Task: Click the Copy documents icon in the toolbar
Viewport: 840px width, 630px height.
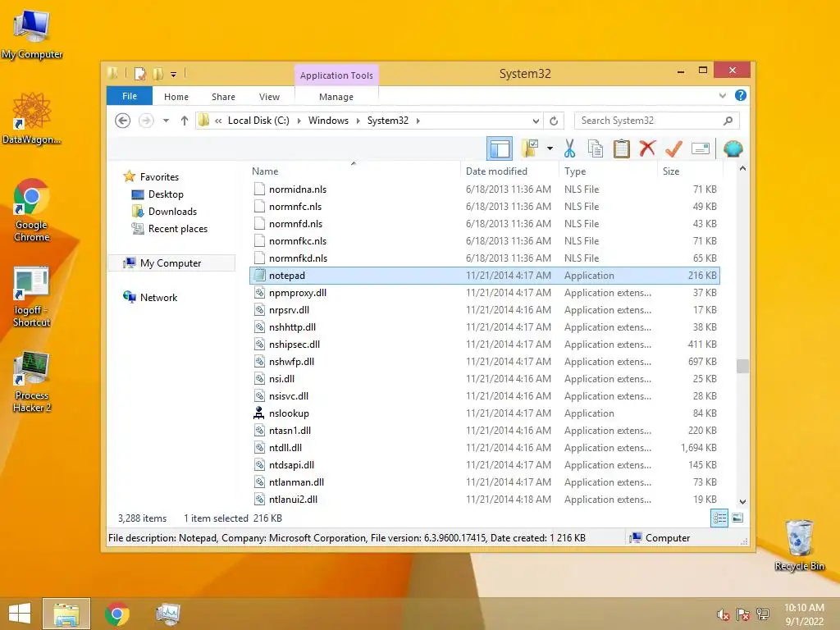Action: pos(596,148)
